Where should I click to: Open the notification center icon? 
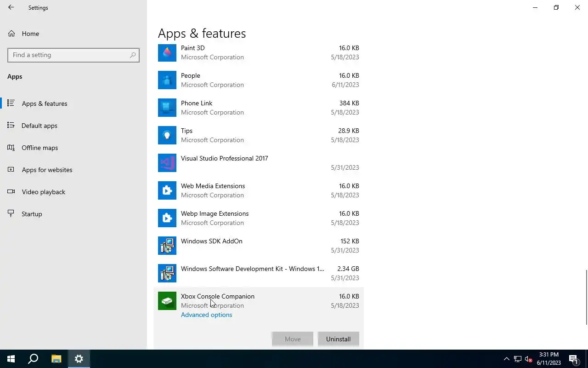point(573,359)
